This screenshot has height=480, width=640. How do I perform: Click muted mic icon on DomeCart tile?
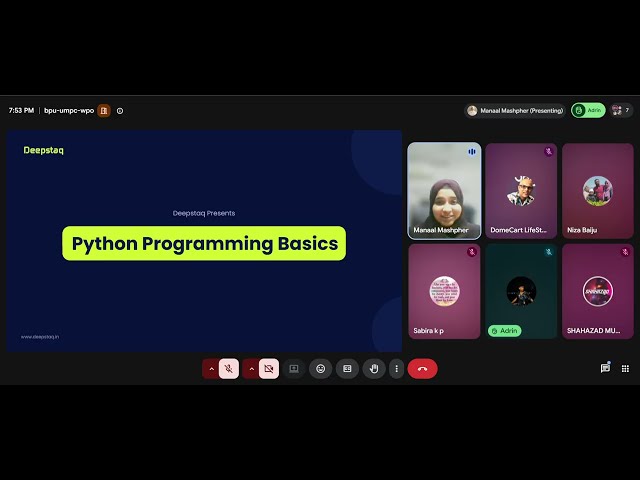(549, 151)
